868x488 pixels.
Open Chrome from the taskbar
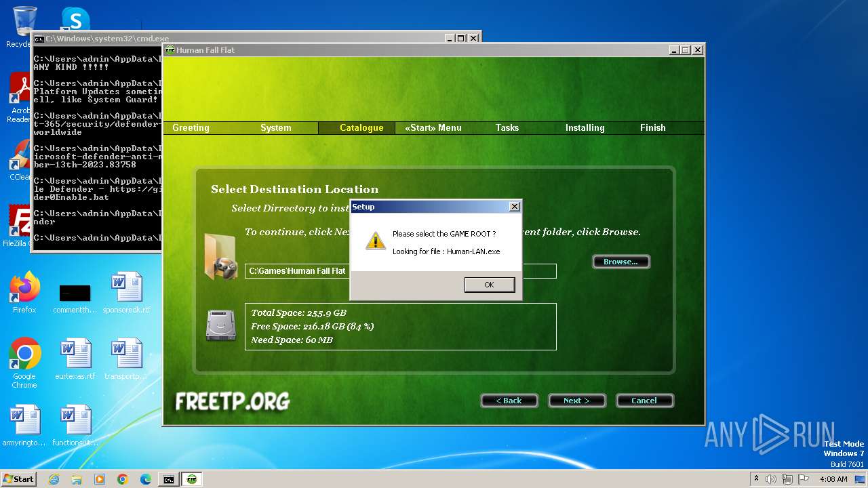click(x=123, y=479)
